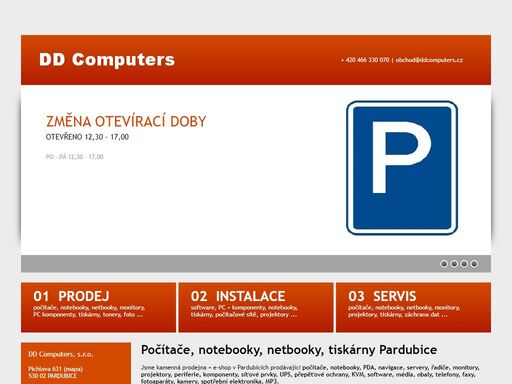The width and height of the screenshot is (512, 384).
Task: Click the PO - PÁ 12,30 - 17,00 line
Action: tap(75, 157)
